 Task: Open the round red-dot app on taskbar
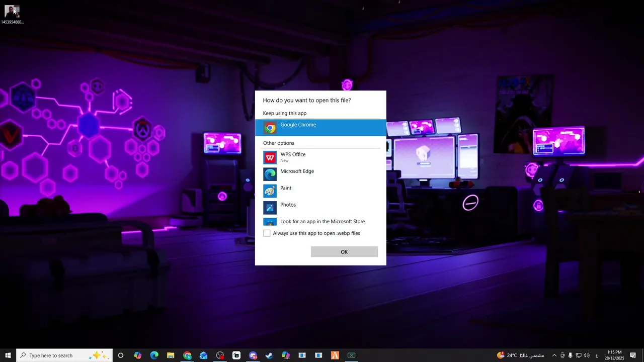[x=220, y=355]
